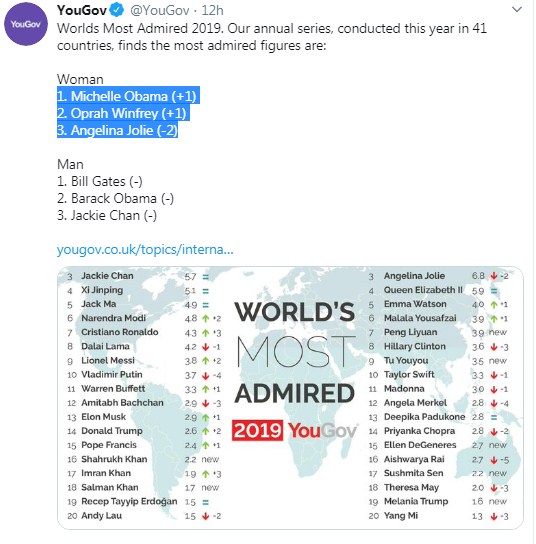The height and width of the screenshot is (544, 536).
Task: Click the red 2019 badge in image
Action: click(257, 431)
